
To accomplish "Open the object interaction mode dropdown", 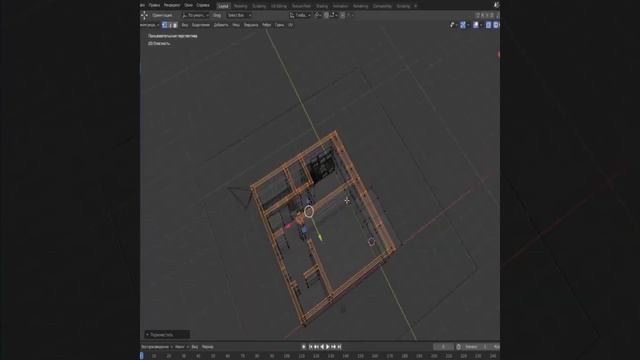I will tap(149, 25).
